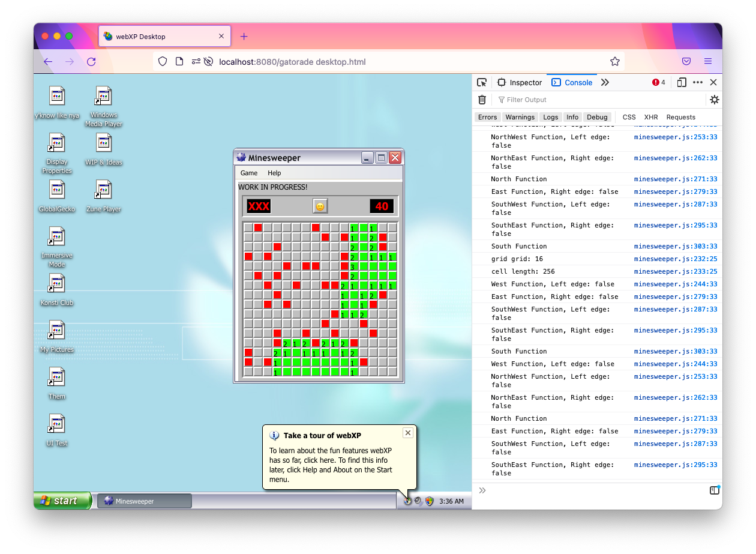
Task: Clear console output with trash icon
Action: click(482, 100)
